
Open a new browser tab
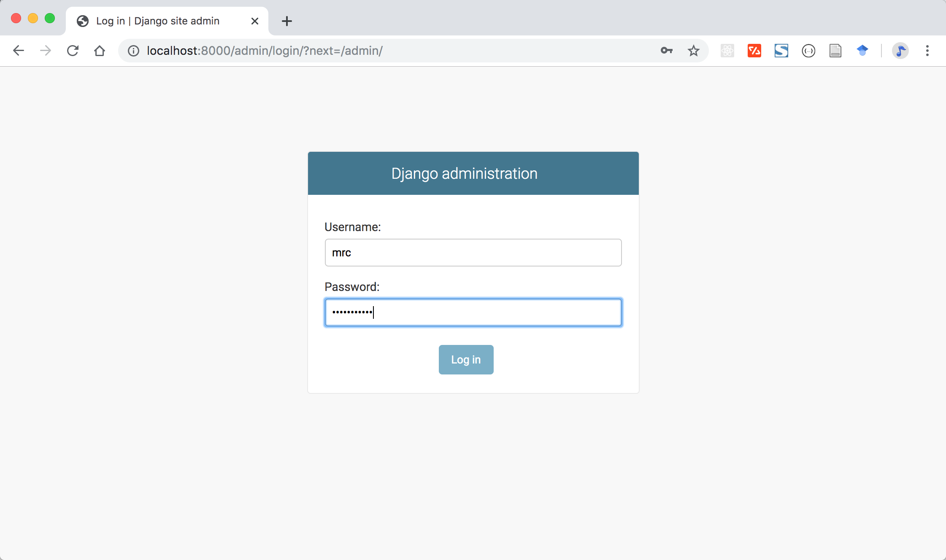click(x=287, y=21)
